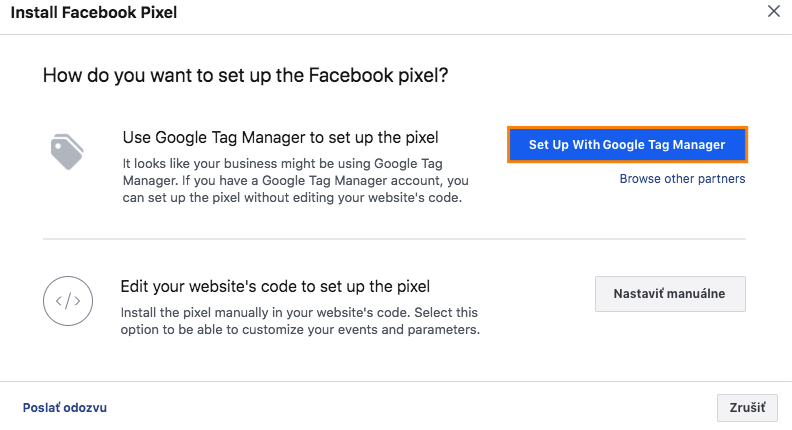
Task: Click empty header space right of the dialog title
Action: tap(450, 13)
